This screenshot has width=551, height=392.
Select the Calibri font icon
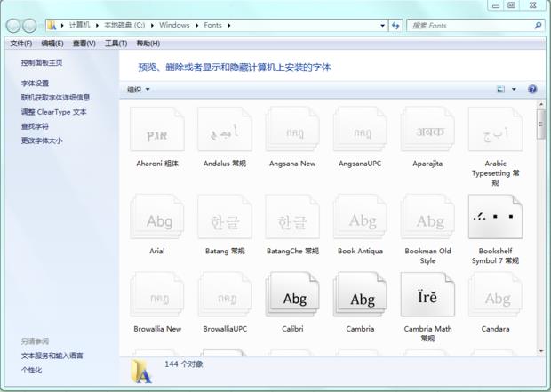[292, 294]
